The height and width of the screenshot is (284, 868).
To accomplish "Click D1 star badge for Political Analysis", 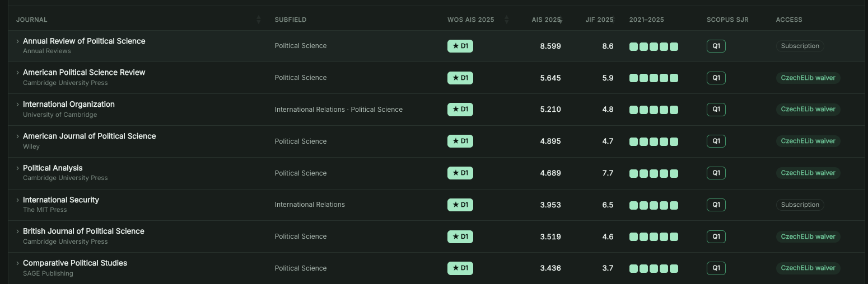I will click(x=460, y=173).
